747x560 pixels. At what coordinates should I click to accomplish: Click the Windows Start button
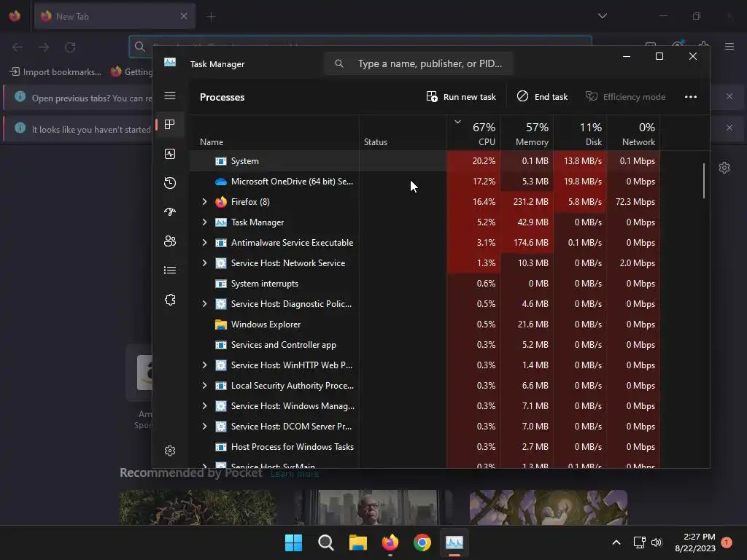(x=293, y=542)
